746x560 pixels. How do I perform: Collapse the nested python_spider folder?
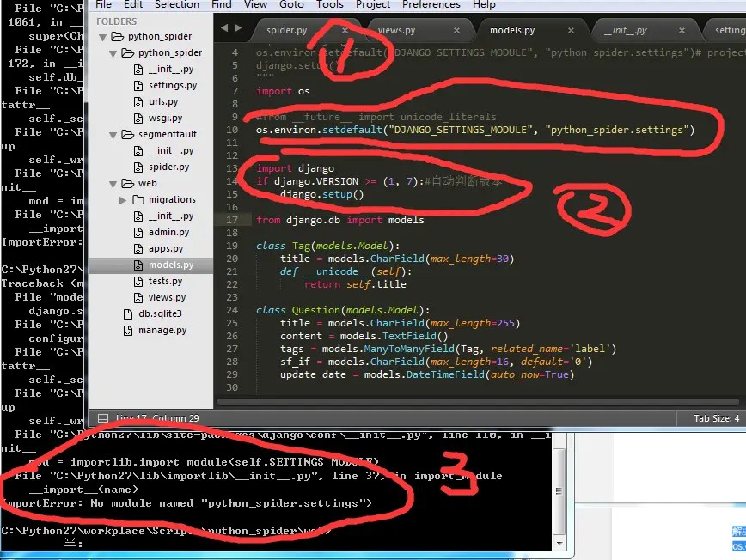tap(113, 53)
